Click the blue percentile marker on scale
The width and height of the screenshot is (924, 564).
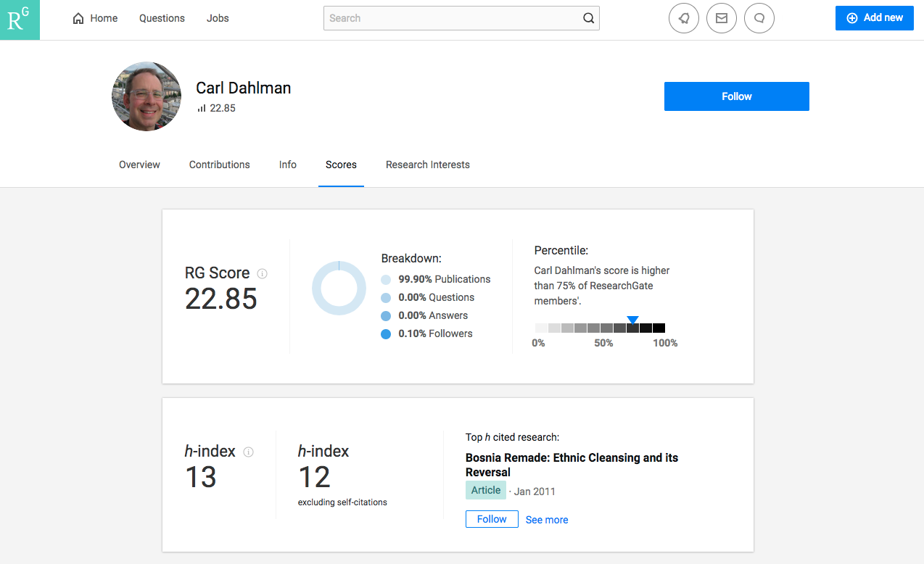pos(632,320)
